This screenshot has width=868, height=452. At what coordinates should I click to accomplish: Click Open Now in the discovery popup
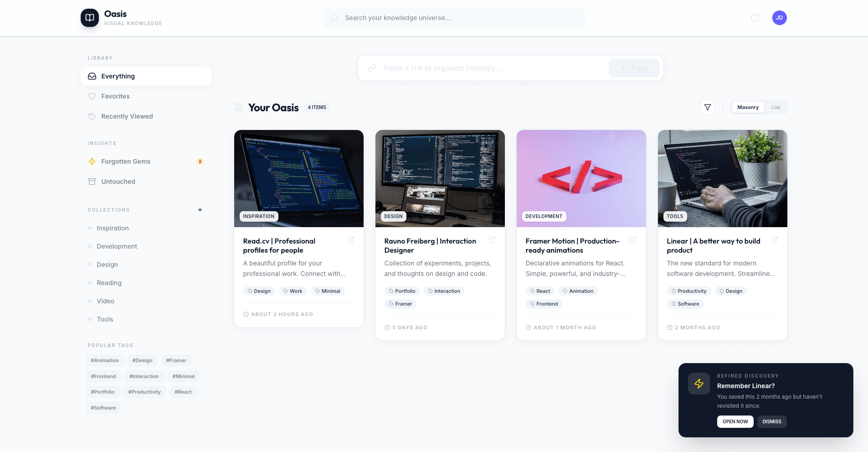coord(735,421)
